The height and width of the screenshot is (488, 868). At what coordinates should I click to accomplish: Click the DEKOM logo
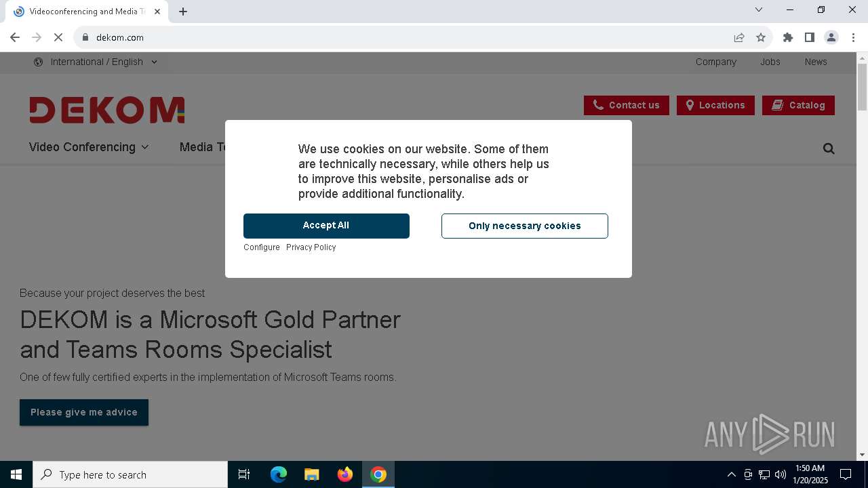107,110
